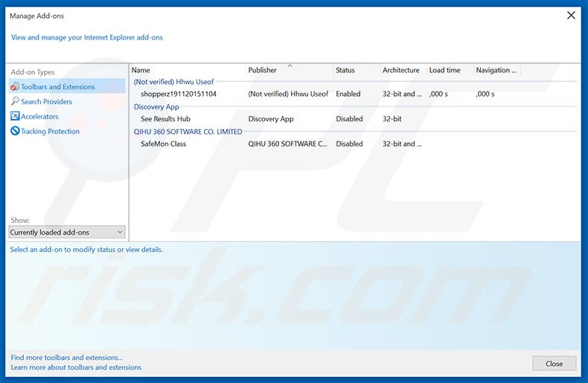This screenshot has width=588, height=383.
Task: Click the Toolbars and Extensions icon
Action: 15,86
